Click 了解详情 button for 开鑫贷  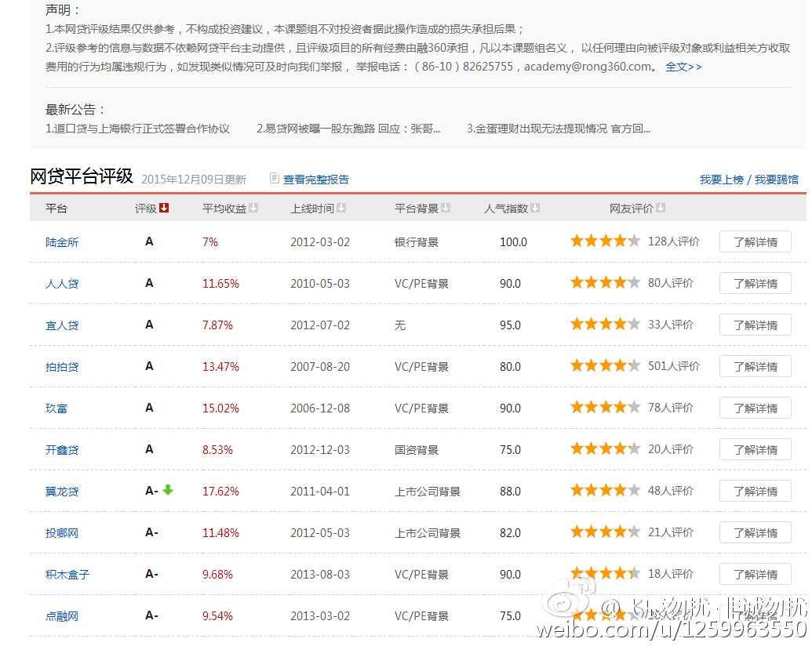(x=755, y=449)
